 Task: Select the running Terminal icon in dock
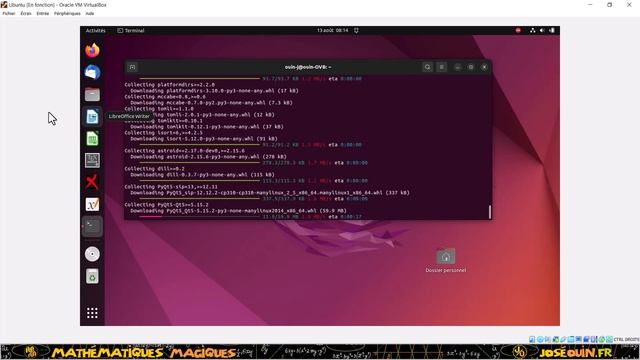click(x=92, y=226)
